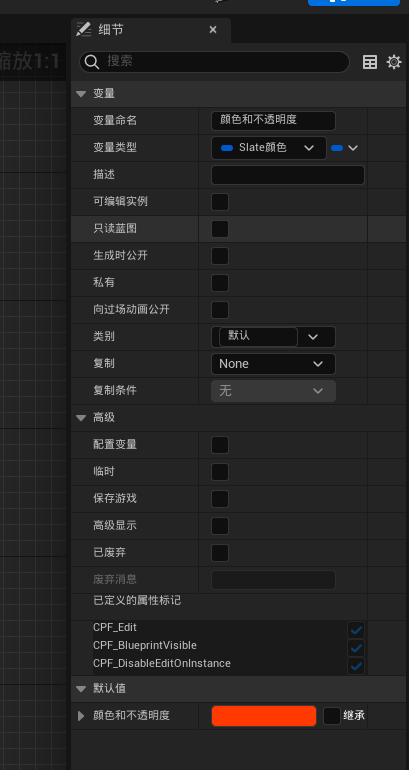
Task: Collapse the 默认值 section
Action: (x=81, y=688)
